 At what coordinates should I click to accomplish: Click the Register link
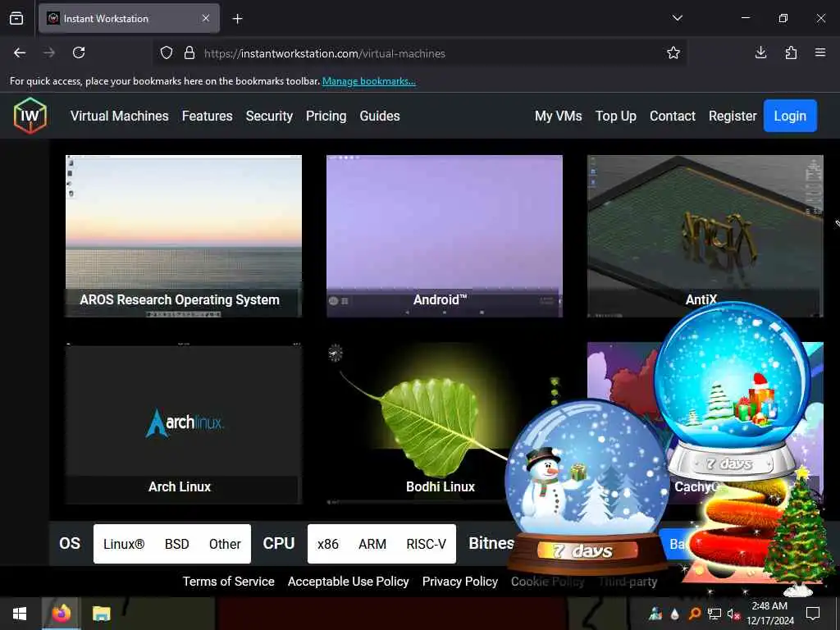(733, 116)
